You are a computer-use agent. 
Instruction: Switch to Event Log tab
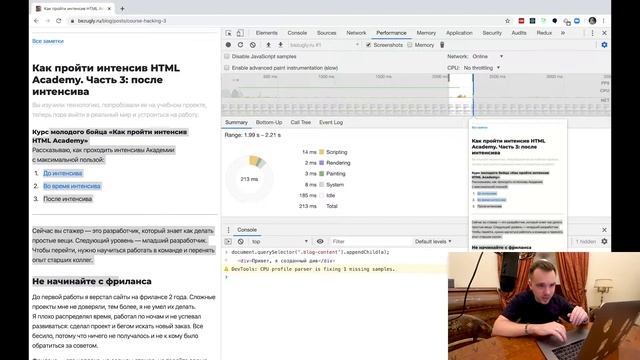pyautogui.click(x=331, y=122)
